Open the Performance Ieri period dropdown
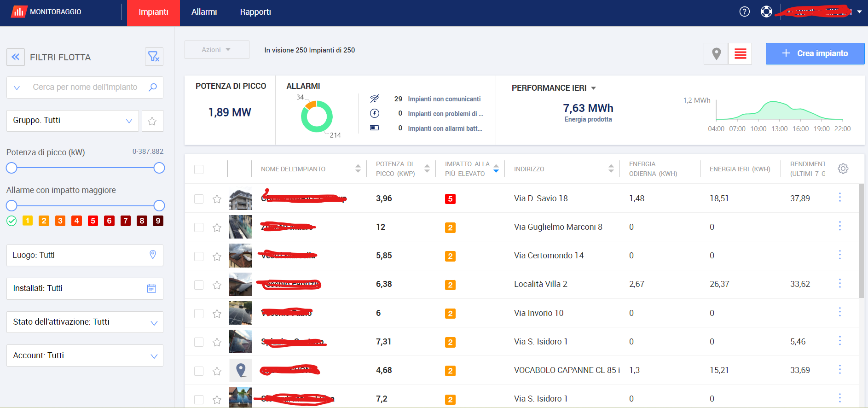 coord(593,88)
